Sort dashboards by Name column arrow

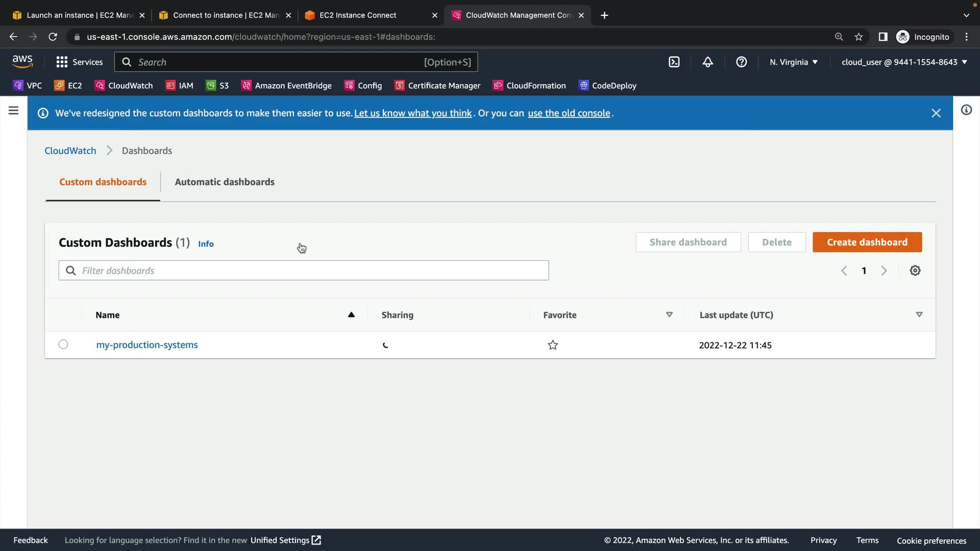tap(351, 315)
